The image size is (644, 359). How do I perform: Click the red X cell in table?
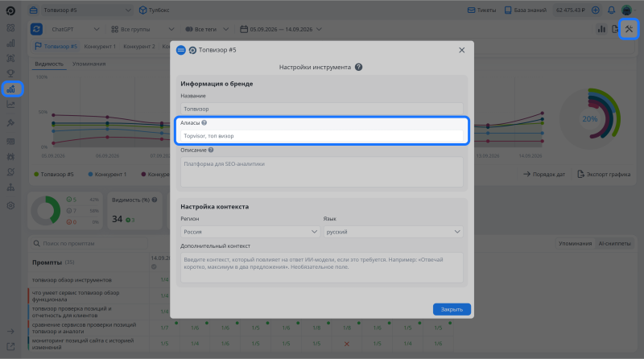point(347,344)
